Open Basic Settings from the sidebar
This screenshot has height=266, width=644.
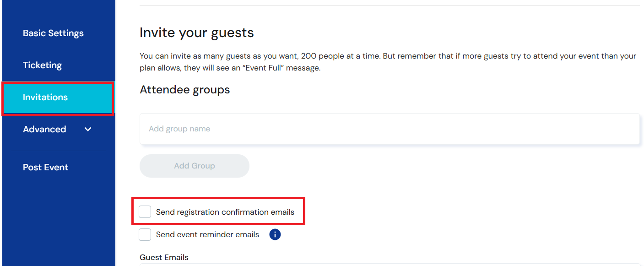click(53, 33)
